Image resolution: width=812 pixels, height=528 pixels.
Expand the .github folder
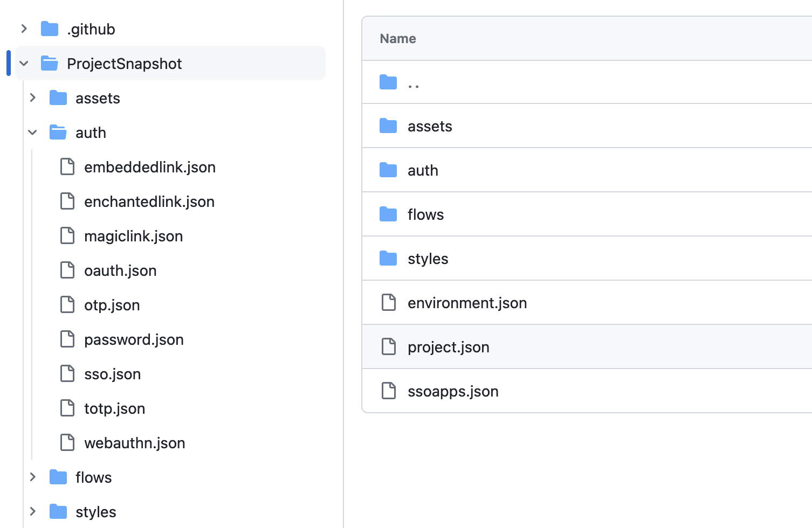24,29
